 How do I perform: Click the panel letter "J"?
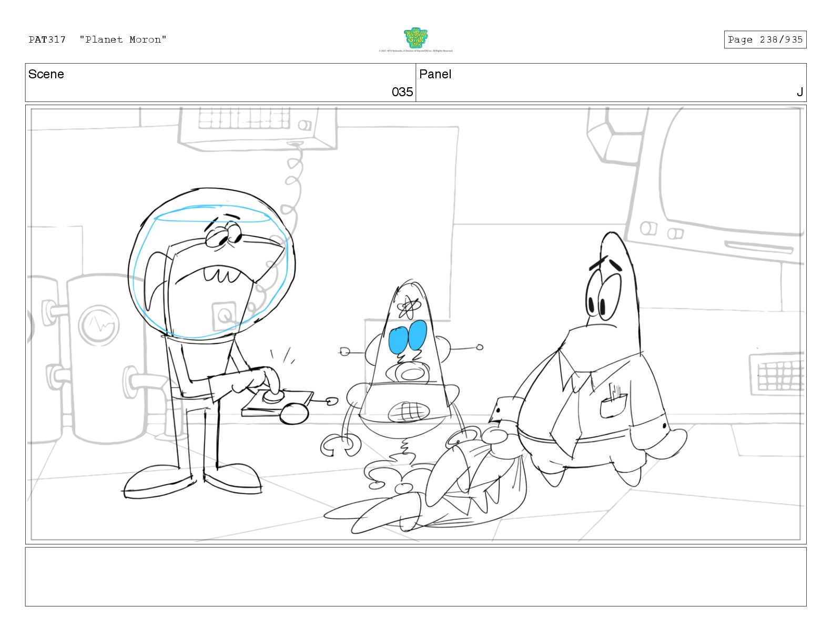799,92
